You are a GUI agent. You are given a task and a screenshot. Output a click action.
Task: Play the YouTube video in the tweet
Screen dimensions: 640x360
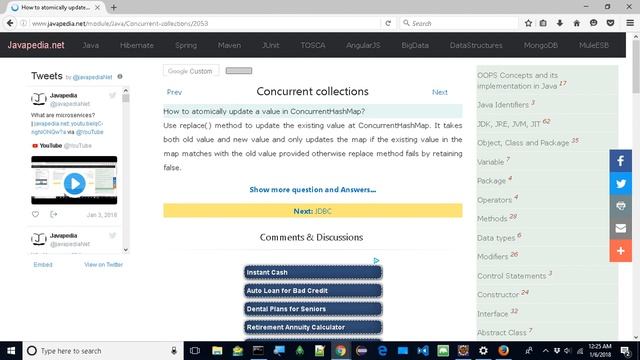pos(74,183)
